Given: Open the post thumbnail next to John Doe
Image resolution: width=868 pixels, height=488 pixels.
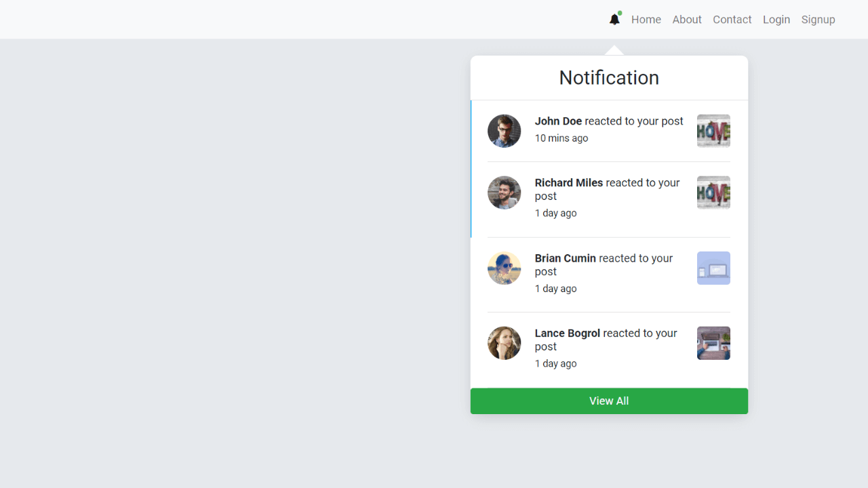Looking at the screenshot, I should click(713, 130).
